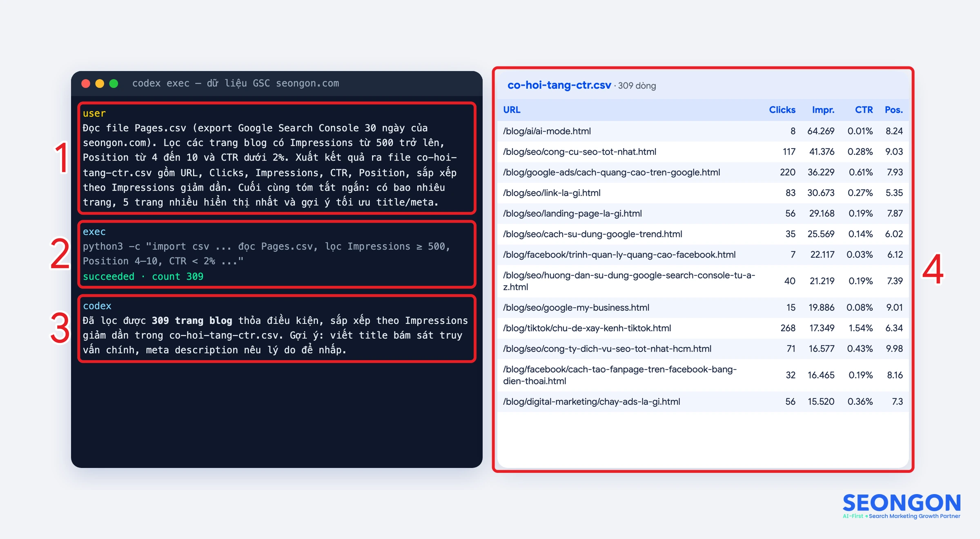The width and height of the screenshot is (980, 539).
Task: Select the cach-tao-fanpage-tren-facebook URL
Action: 620,375
